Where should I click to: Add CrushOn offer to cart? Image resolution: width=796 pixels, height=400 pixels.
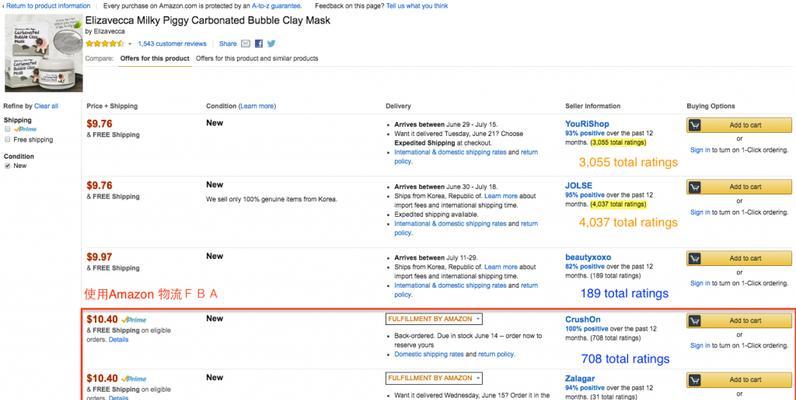coord(739,321)
